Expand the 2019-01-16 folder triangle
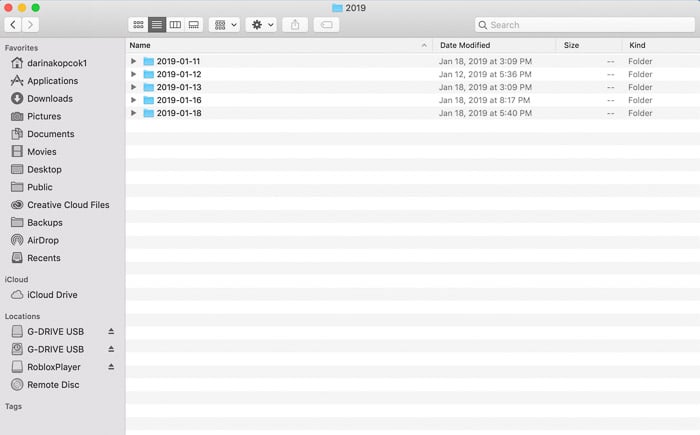Image resolution: width=700 pixels, height=435 pixels. click(x=133, y=100)
